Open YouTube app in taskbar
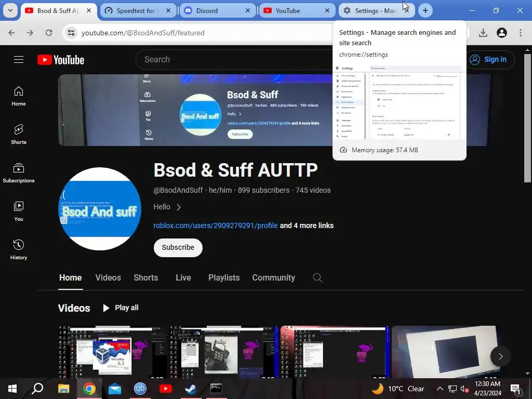The height and width of the screenshot is (399, 532). click(166, 389)
